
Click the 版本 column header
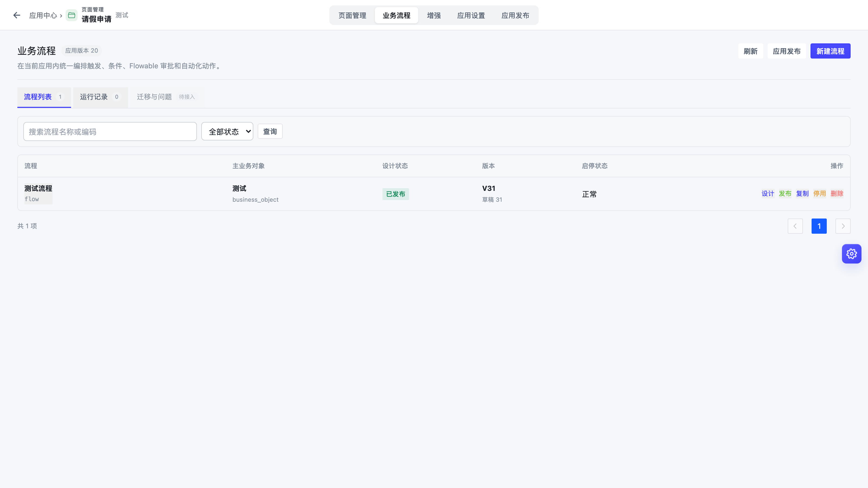coord(488,166)
